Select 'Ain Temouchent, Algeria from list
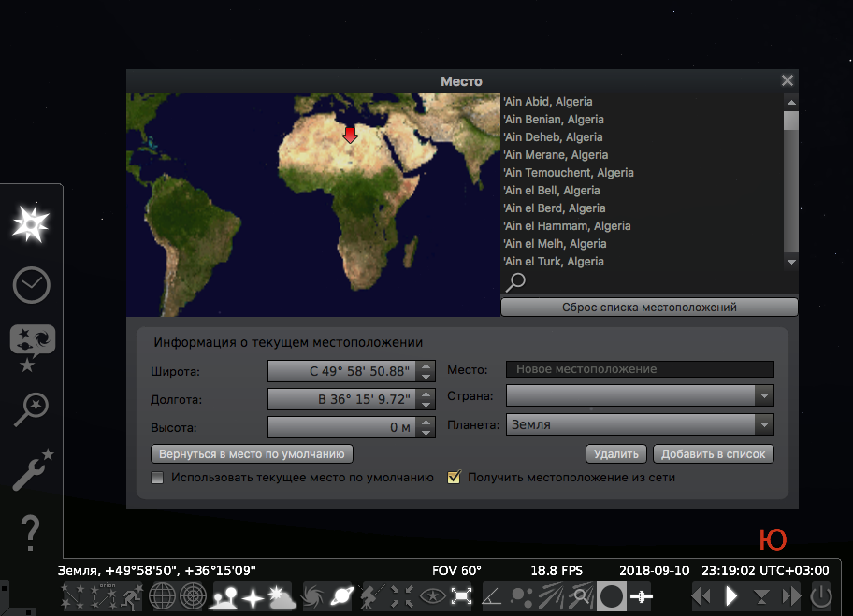The image size is (853, 616). 569,173
